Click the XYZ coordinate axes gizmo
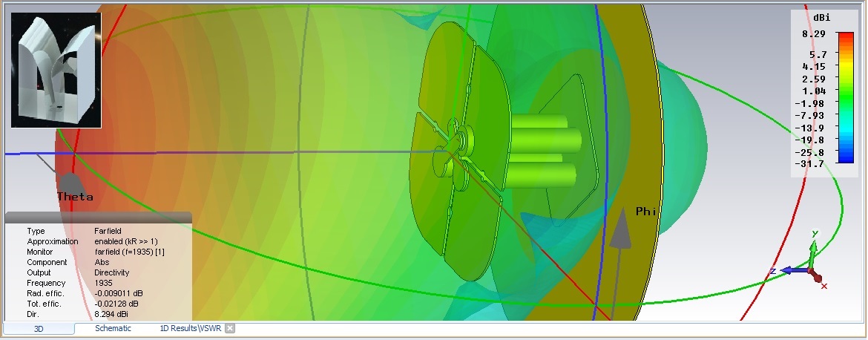 click(x=799, y=261)
